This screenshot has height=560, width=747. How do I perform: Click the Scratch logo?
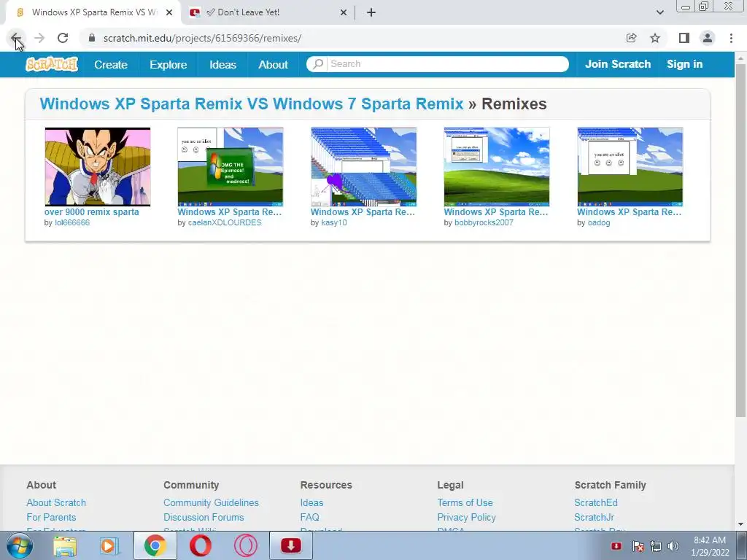pyautogui.click(x=52, y=64)
